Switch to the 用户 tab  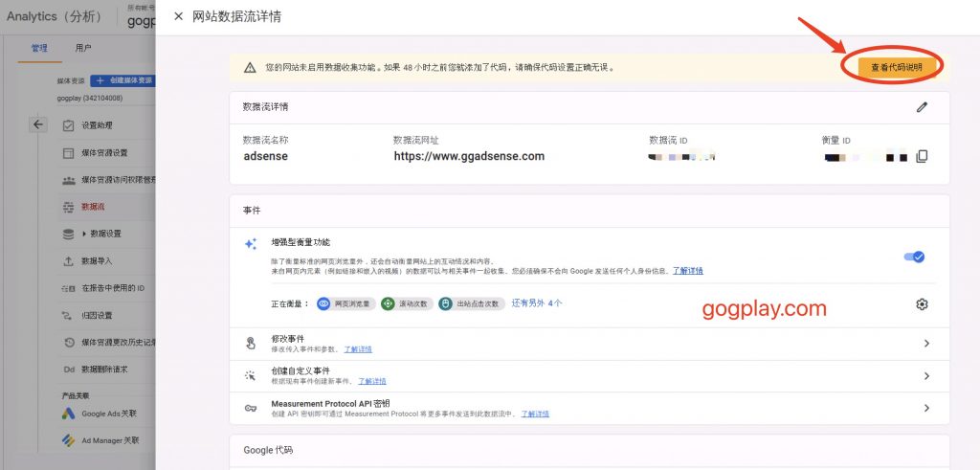point(83,48)
